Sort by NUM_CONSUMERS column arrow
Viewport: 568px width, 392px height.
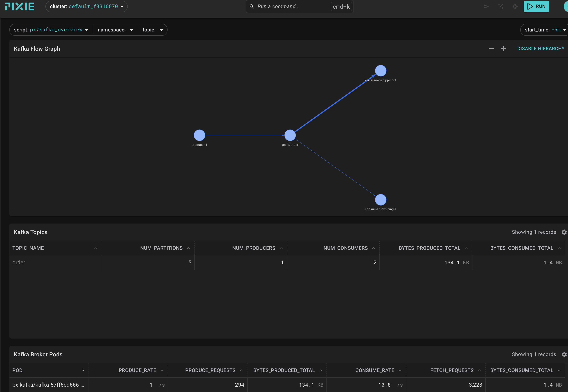pyautogui.click(x=374, y=248)
